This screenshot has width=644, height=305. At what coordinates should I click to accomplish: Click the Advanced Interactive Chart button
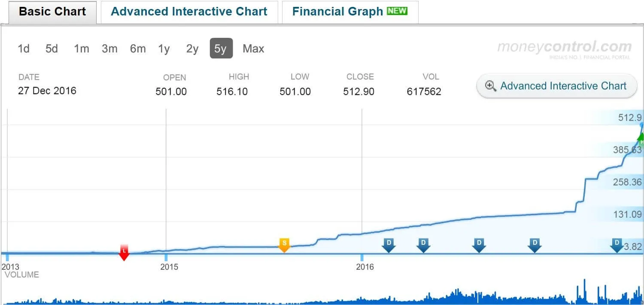(x=556, y=86)
